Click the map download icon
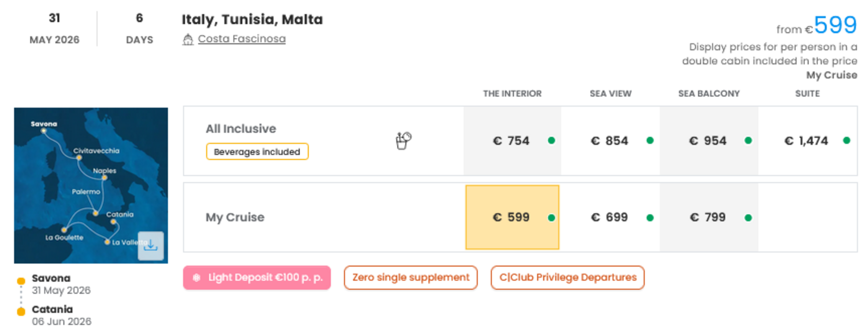868x335 pixels. (x=151, y=245)
